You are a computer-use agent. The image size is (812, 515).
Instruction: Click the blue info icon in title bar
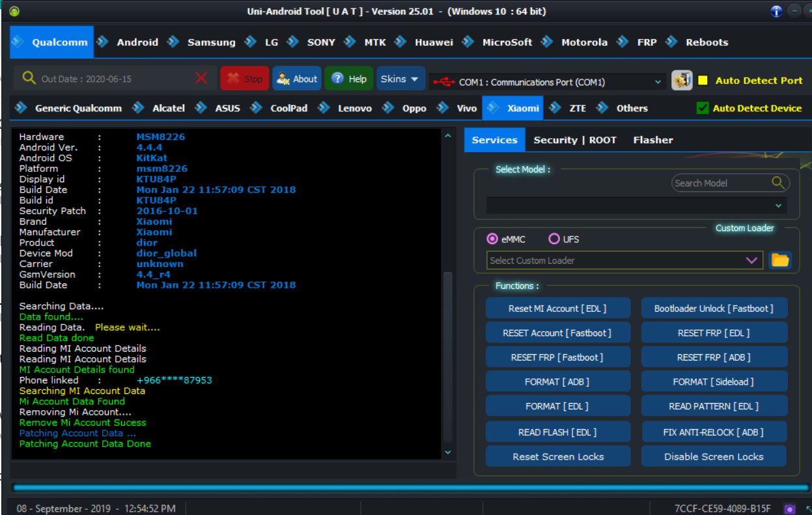[x=776, y=11]
